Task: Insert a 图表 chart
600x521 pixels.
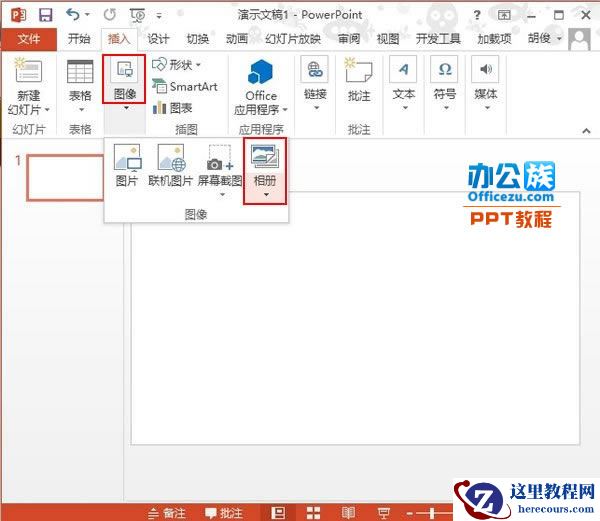Action: pyautogui.click(x=172, y=108)
